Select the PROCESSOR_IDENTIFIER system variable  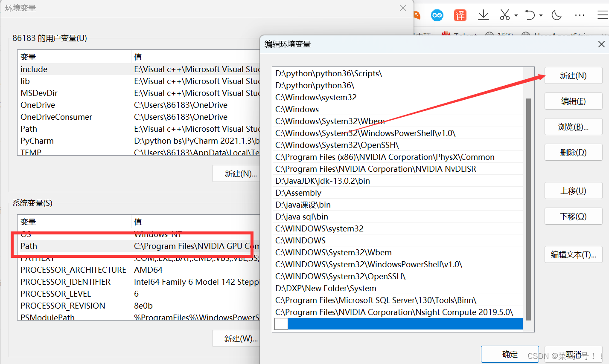pyautogui.click(x=139, y=282)
